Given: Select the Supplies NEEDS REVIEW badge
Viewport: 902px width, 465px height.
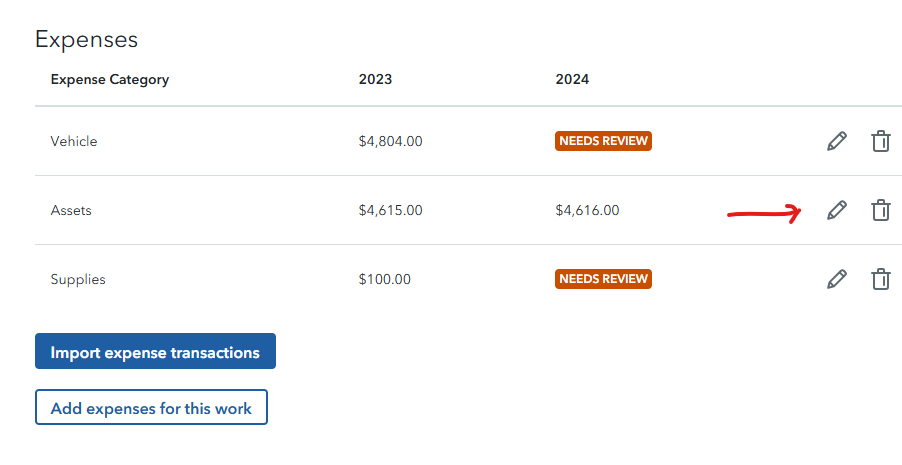Looking at the screenshot, I should (x=603, y=279).
